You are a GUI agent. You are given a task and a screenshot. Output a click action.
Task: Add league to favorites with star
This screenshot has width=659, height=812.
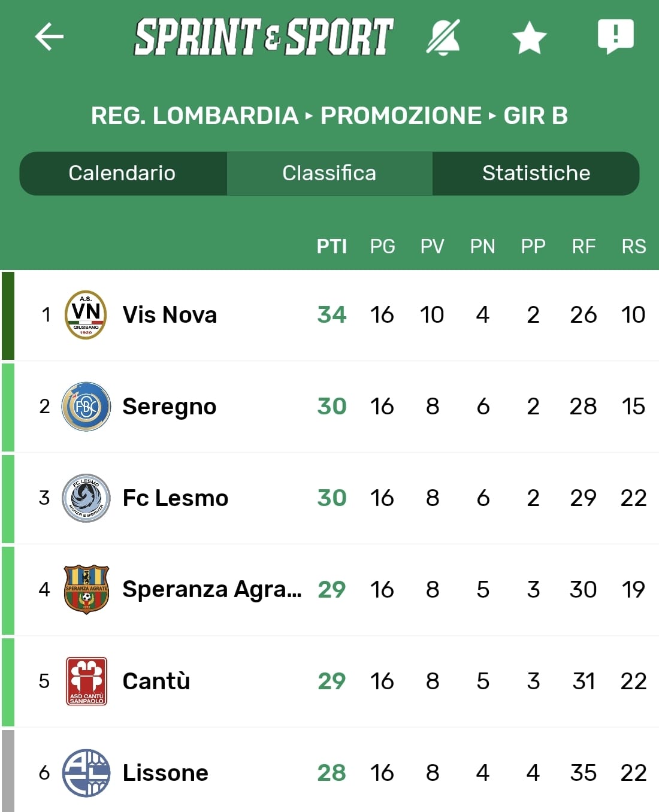(x=529, y=38)
